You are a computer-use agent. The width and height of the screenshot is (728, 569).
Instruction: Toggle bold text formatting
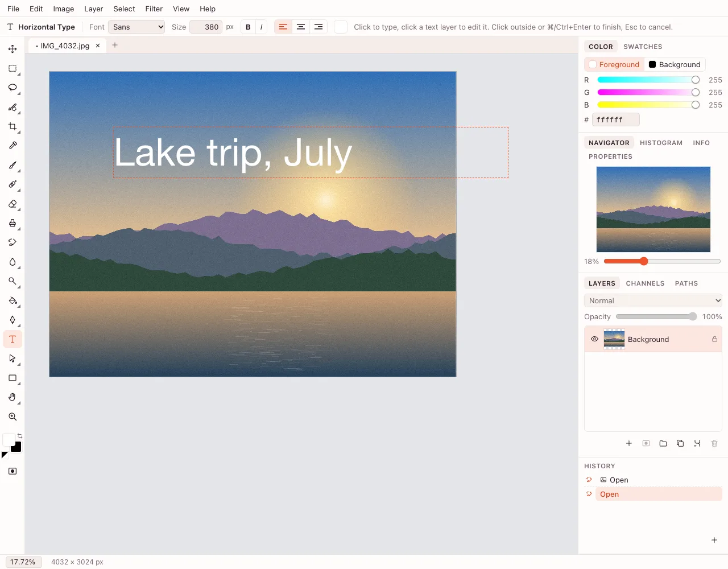point(248,27)
